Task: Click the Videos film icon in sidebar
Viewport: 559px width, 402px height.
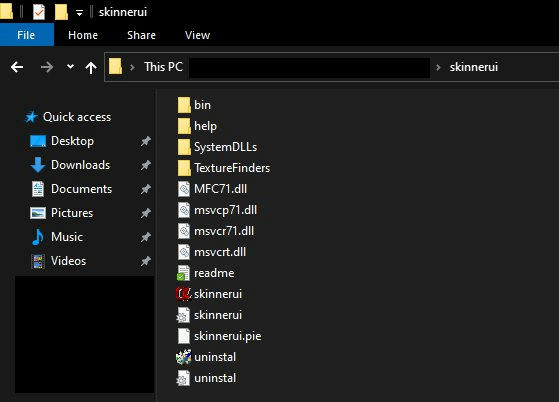Action: [x=38, y=261]
